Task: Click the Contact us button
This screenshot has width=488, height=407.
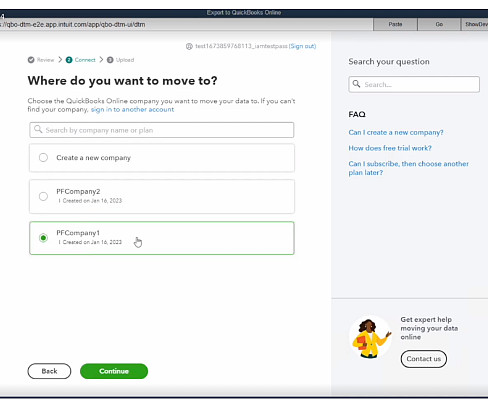Action: click(424, 359)
